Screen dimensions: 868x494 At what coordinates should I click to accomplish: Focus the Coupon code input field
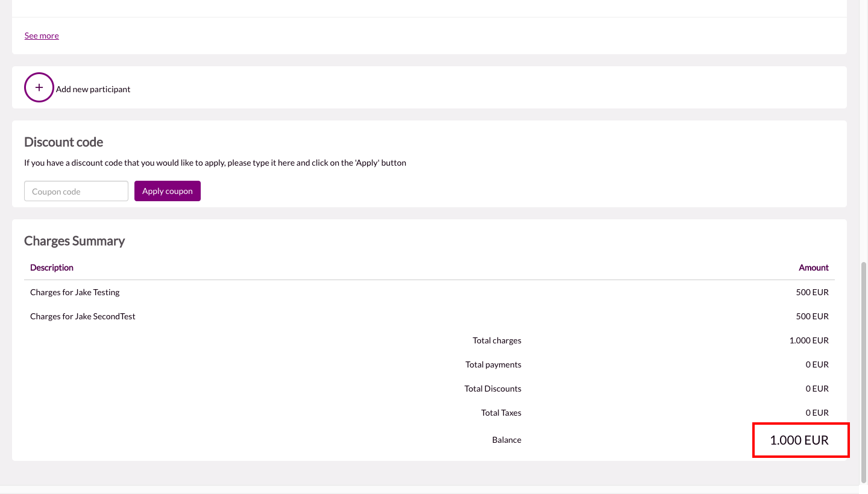coord(76,191)
